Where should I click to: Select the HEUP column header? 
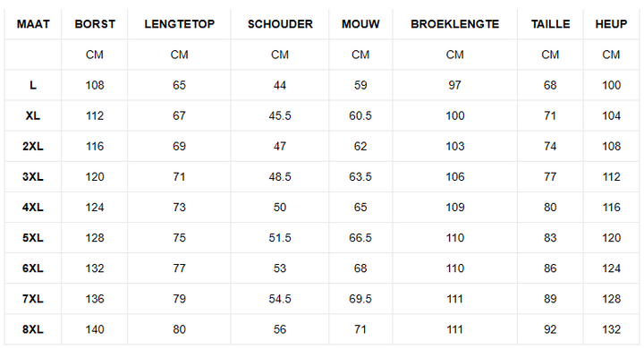coord(611,24)
